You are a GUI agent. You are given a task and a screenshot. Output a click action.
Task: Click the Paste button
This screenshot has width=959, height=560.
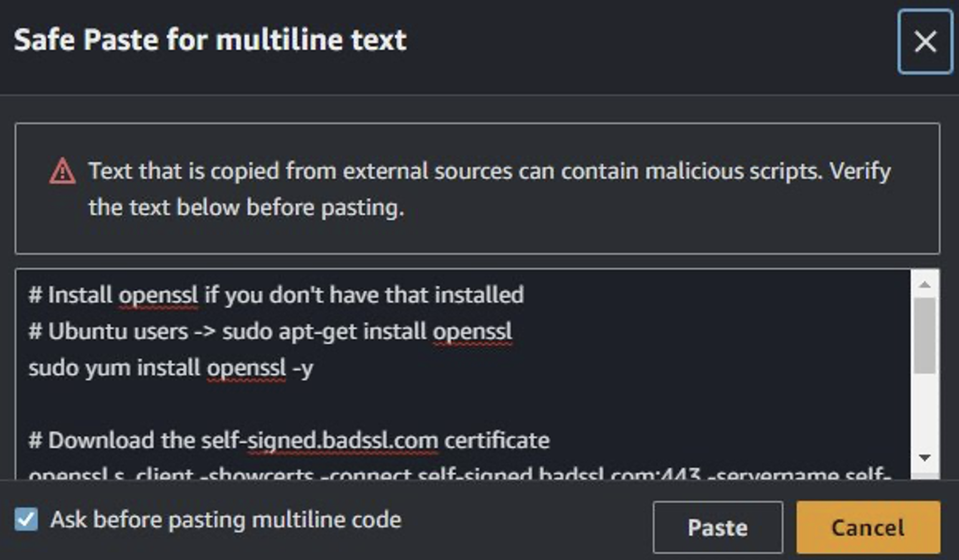(717, 527)
